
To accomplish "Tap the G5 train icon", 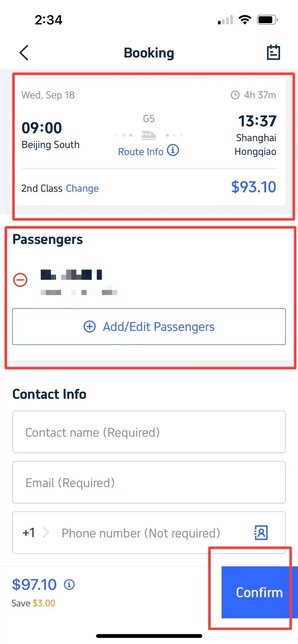I will point(149,135).
